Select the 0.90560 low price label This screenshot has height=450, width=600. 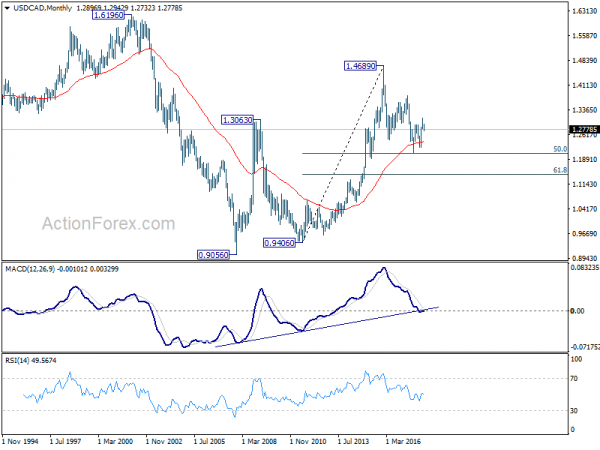213,255
